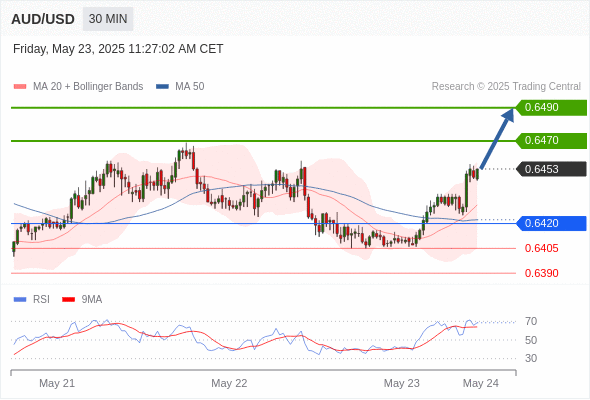Click the May 23 date axis marker
The height and width of the screenshot is (400, 590).
[401, 383]
